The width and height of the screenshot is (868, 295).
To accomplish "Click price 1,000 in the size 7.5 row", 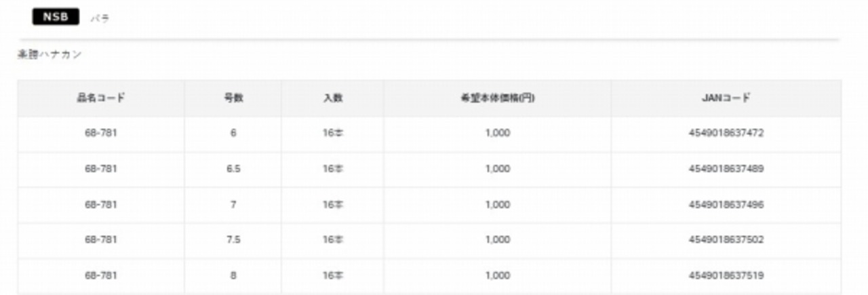I will tap(498, 240).
